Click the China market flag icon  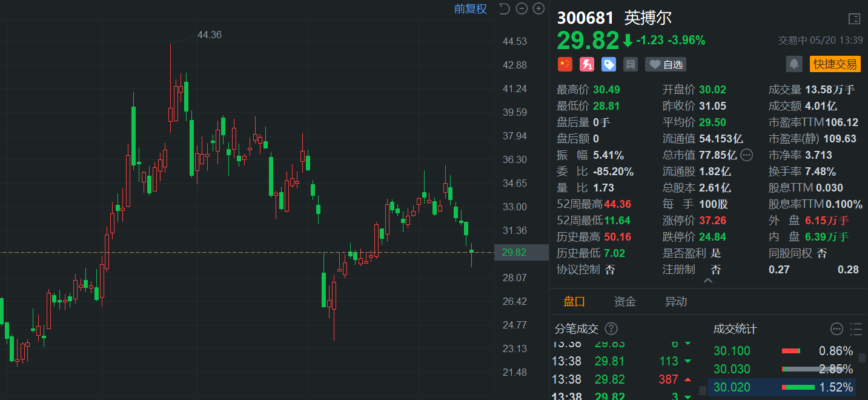[x=565, y=64]
